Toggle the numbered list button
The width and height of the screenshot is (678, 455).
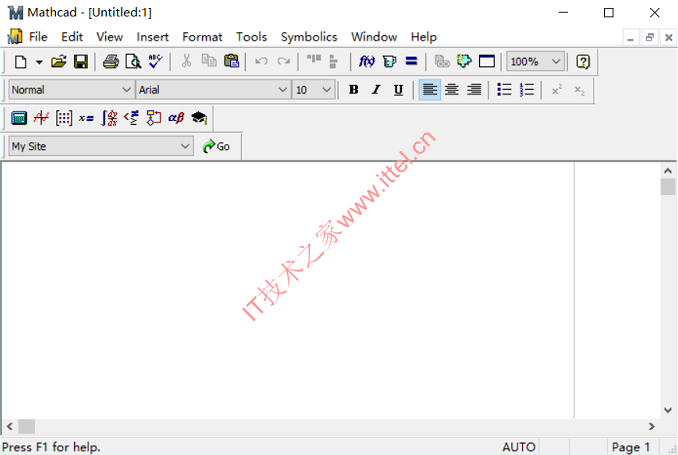527,90
